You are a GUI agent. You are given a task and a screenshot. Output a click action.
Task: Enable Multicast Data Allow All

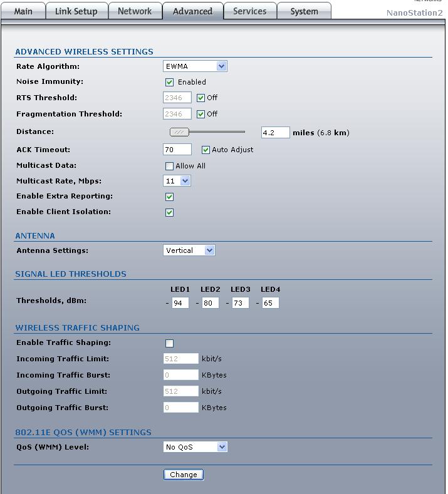click(x=169, y=166)
